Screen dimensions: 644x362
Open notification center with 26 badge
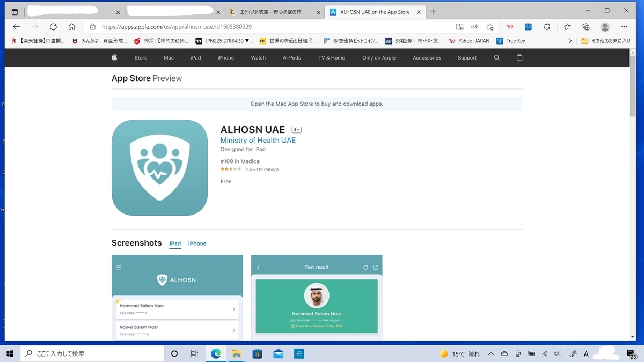(x=632, y=354)
